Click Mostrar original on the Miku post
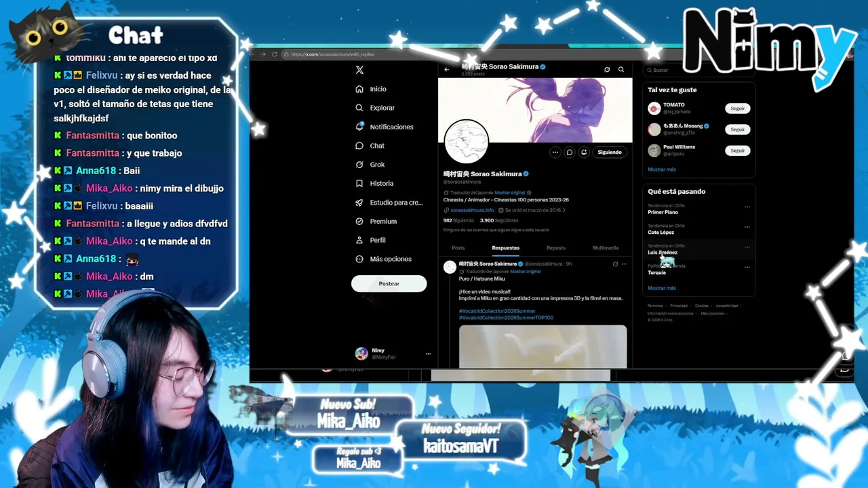The width and height of the screenshot is (868, 488). (x=526, y=271)
